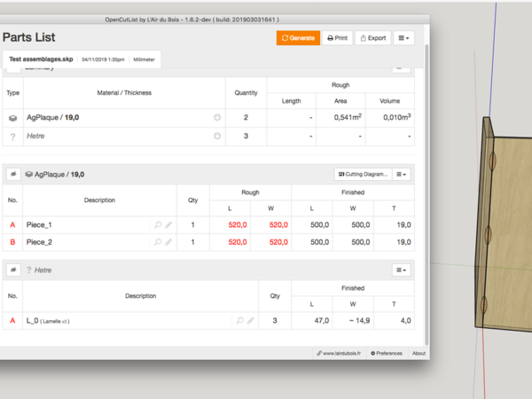The width and height of the screenshot is (532, 399).
Task: Switch to the About tab
Action: click(x=419, y=353)
